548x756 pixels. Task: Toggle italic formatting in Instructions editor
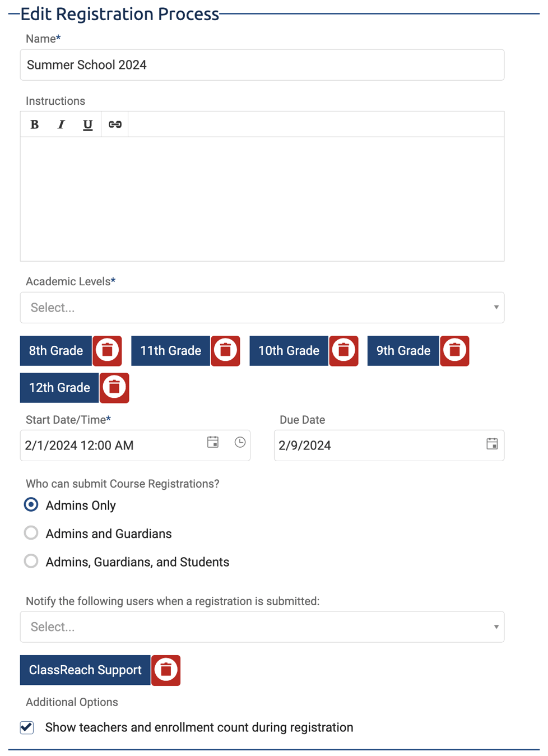point(61,124)
